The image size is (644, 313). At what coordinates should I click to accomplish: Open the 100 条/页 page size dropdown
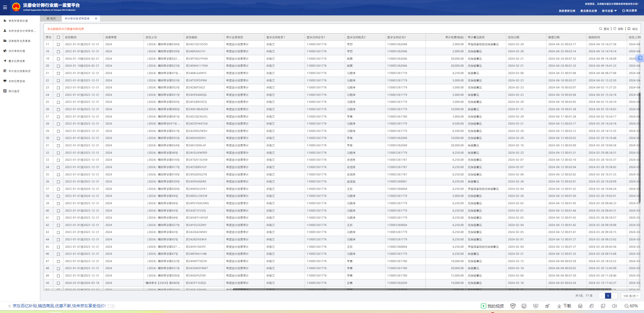(631, 296)
